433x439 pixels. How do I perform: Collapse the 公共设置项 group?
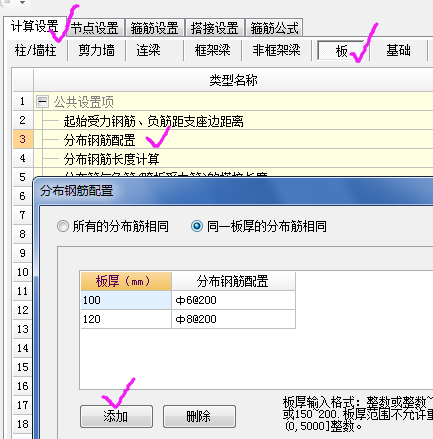pyautogui.click(x=43, y=101)
